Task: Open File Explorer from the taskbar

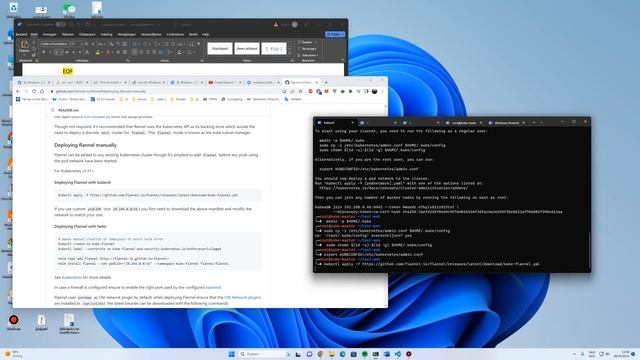Action: point(331,354)
